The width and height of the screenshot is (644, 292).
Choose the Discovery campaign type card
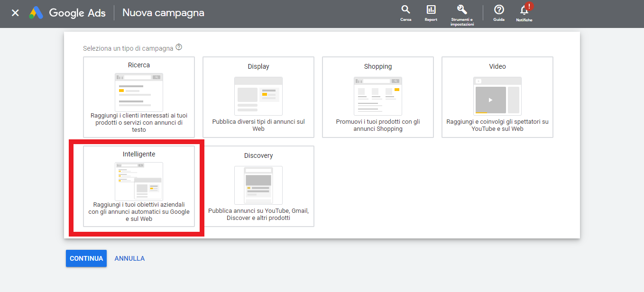pos(258,186)
